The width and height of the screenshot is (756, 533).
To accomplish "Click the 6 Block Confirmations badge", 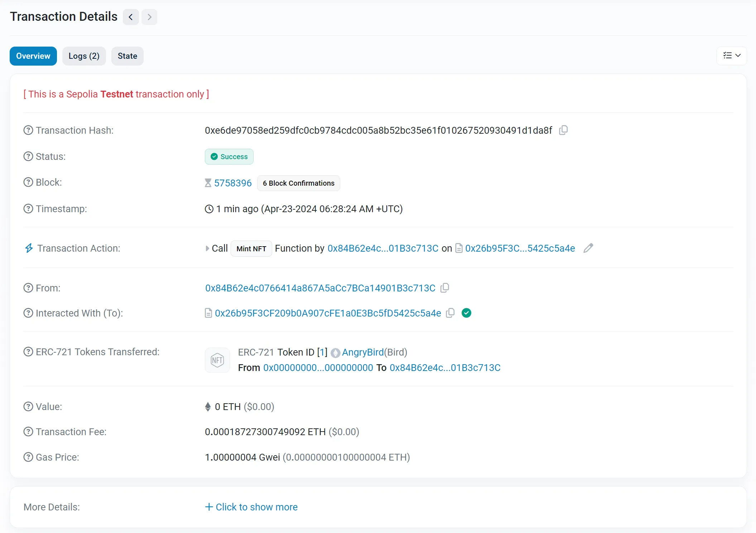I will pyautogui.click(x=298, y=183).
